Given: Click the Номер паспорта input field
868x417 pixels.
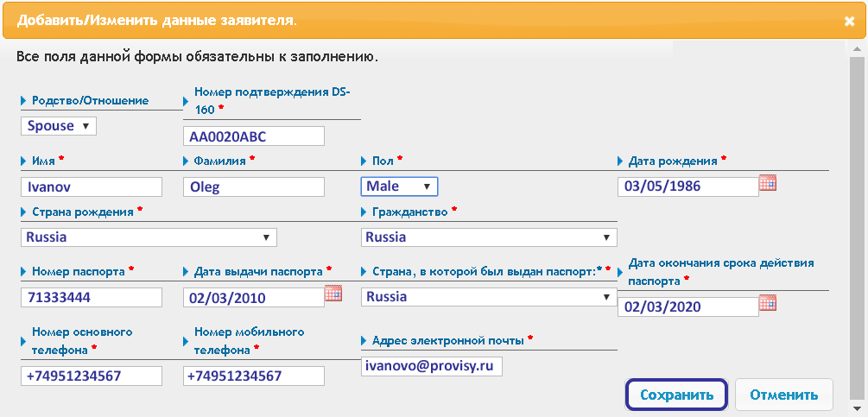Looking at the screenshot, I should [92, 298].
